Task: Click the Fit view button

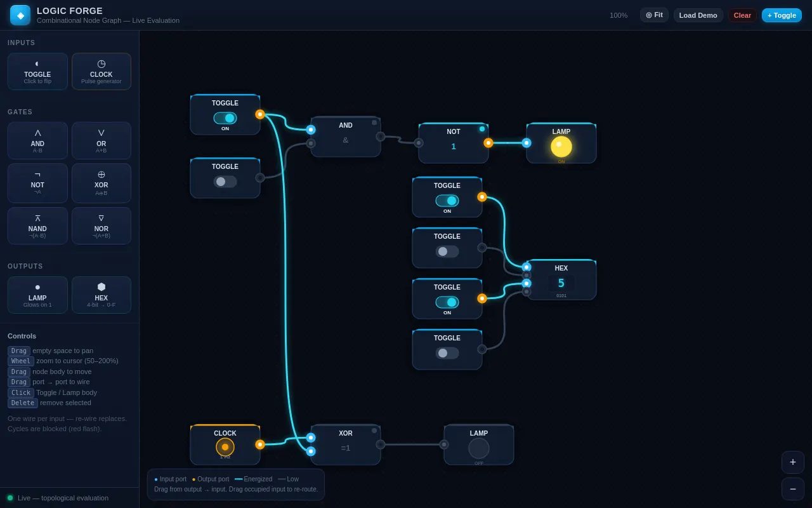Action: [x=654, y=15]
